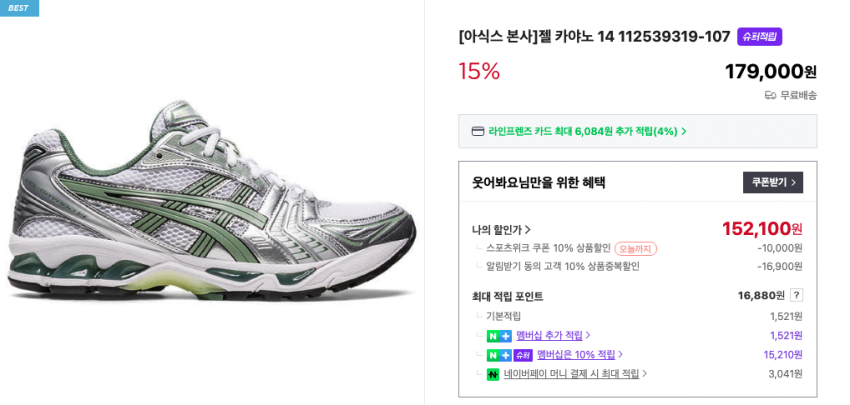This screenshot has height=405, width=850.
Task: Click the product title 젤 카야노 14
Action: click(x=594, y=37)
